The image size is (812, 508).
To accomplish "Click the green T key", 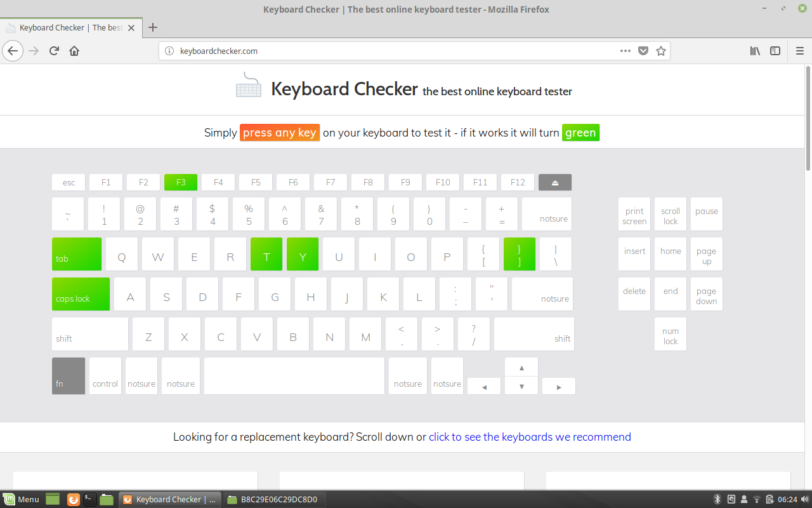I will point(266,254).
